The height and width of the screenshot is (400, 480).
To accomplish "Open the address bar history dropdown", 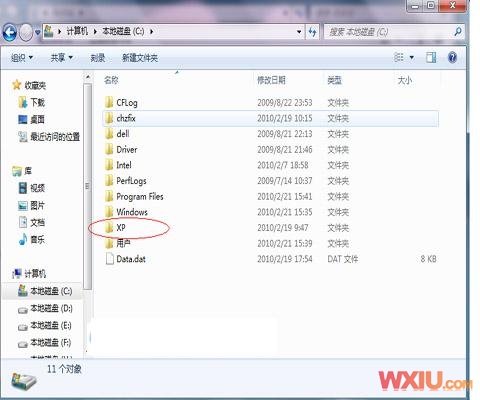I will tap(299, 32).
